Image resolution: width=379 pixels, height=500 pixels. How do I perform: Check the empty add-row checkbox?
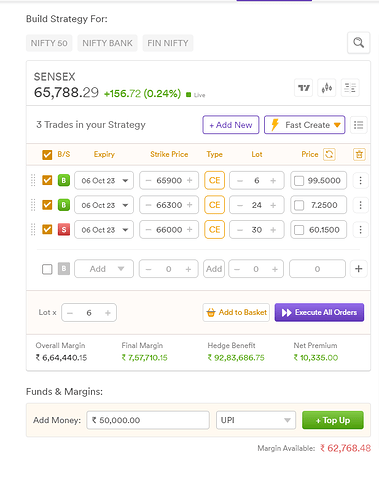click(x=47, y=269)
